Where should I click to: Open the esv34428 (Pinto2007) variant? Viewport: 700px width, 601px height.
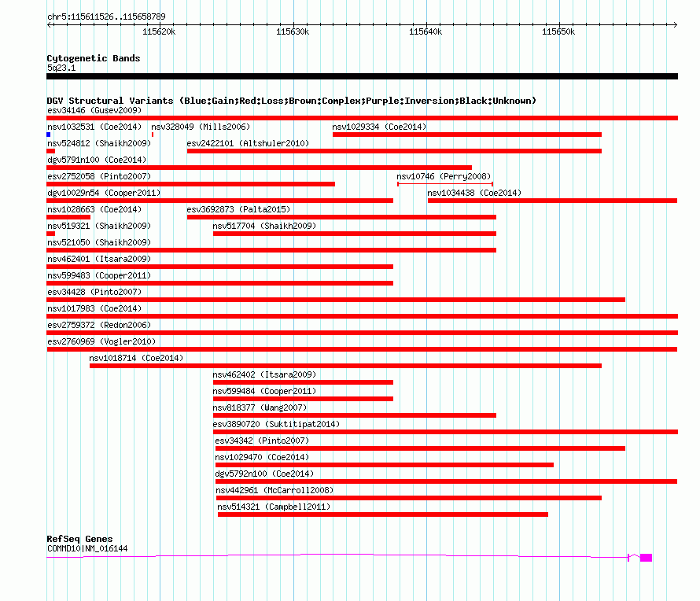[x=94, y=292]
